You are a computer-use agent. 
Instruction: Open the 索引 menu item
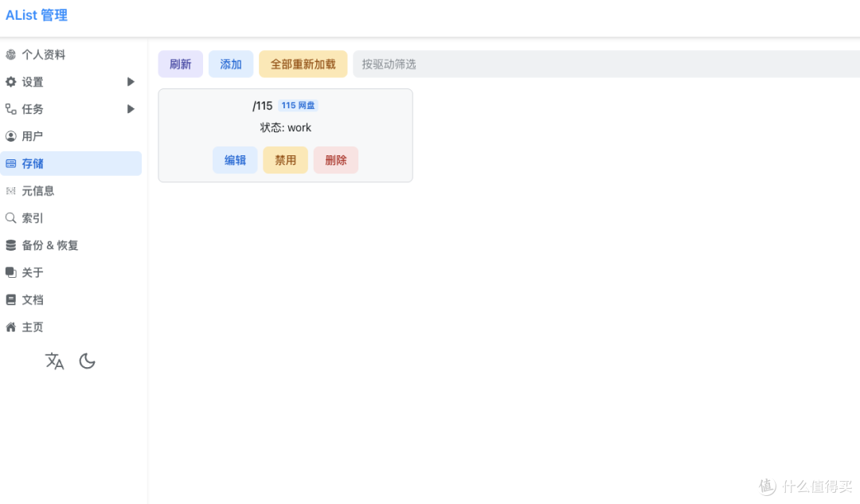click(71, 218)
